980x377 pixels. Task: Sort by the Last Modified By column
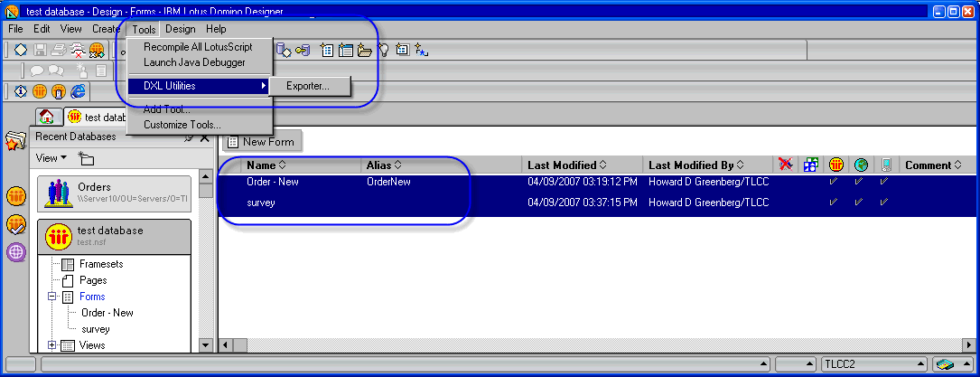coord(696,165)
